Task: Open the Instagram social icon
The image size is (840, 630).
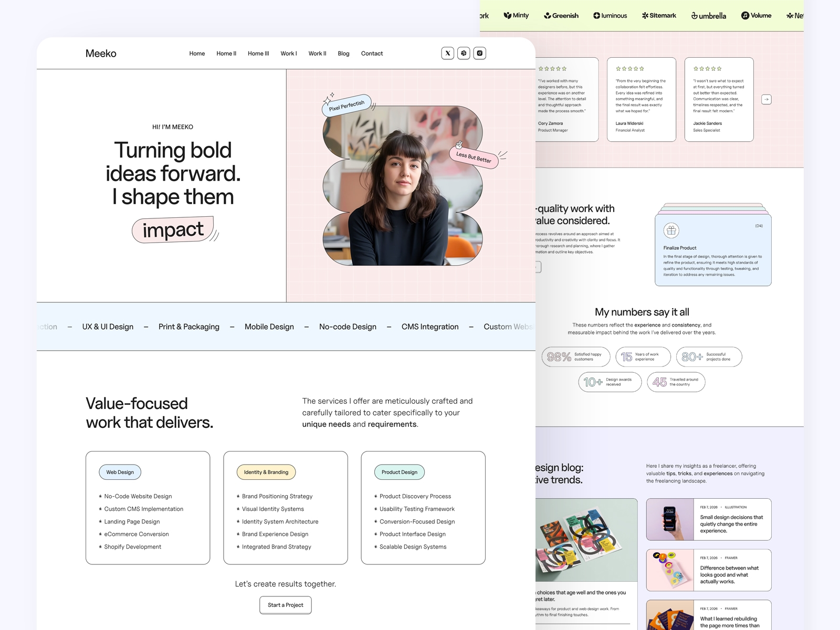Action: [x=480, y=53]
